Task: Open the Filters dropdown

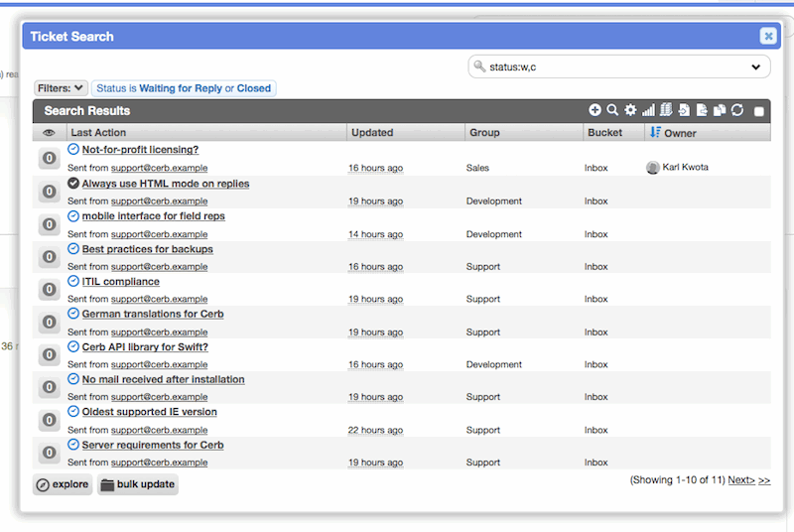Action: [x=61, y=88]
